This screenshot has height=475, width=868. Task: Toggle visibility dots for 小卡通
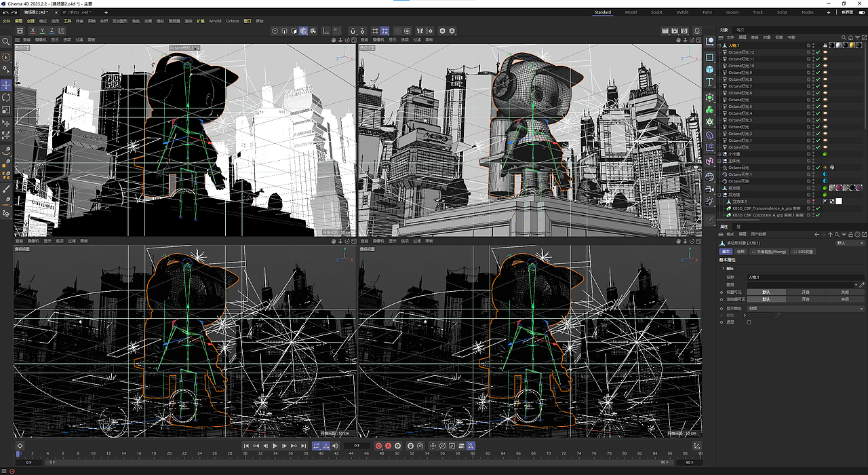[813, 154]
